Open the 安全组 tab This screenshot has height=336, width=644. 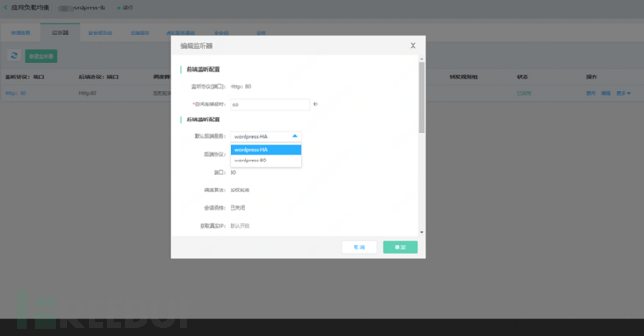[221, 33]
